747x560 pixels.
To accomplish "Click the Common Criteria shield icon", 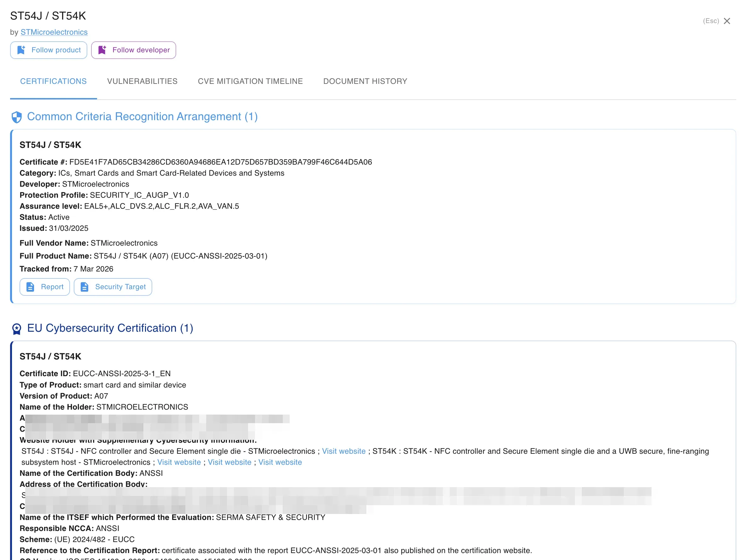I will click(16, 117).
